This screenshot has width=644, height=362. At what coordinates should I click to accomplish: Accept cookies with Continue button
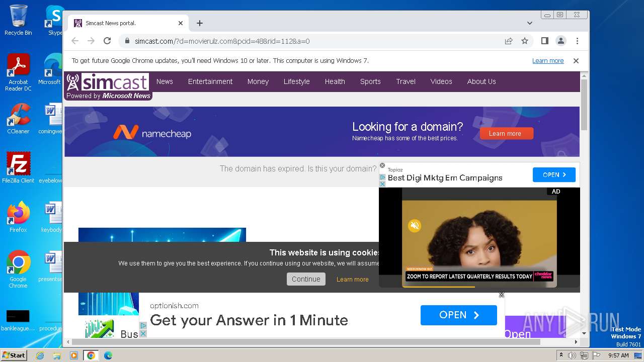point(306,279)
